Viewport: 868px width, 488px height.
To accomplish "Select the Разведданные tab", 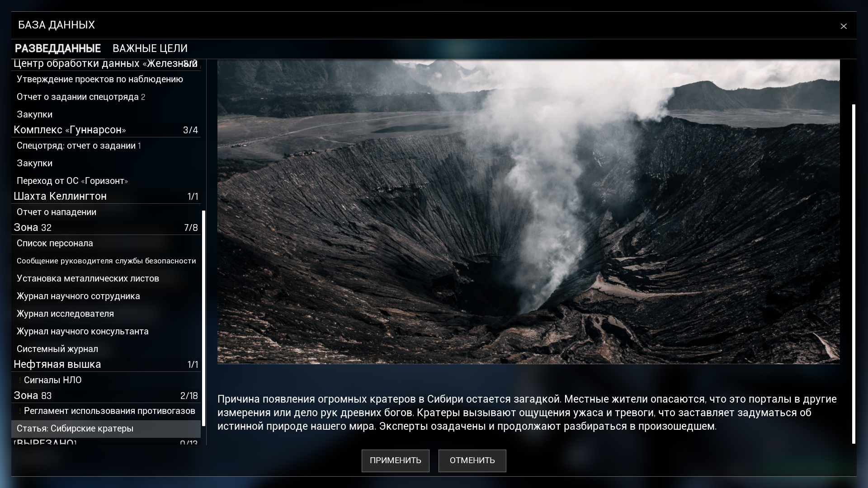I will [x=58, y=48].
